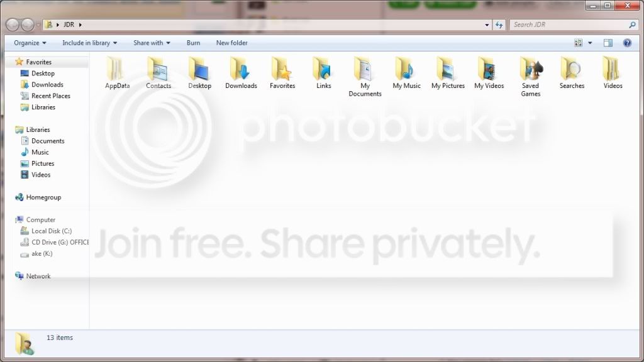This screenshot has height=362, width=644.
Task: Open the AppData folder
Action: coord(117,73)
